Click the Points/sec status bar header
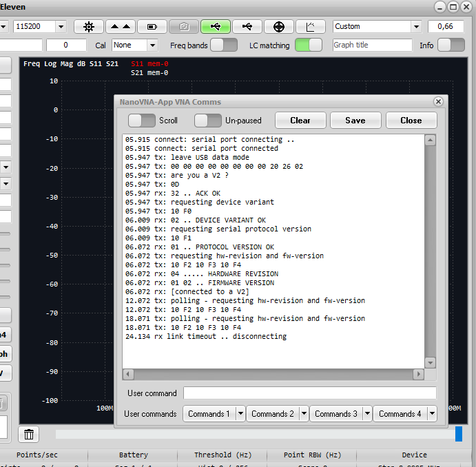Screen dimensions: 476x467 (x=37, y=455)
